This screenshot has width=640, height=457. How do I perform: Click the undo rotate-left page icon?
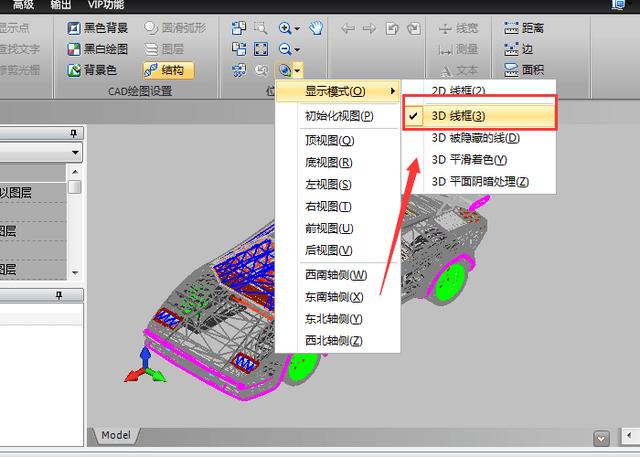[392, 29]
